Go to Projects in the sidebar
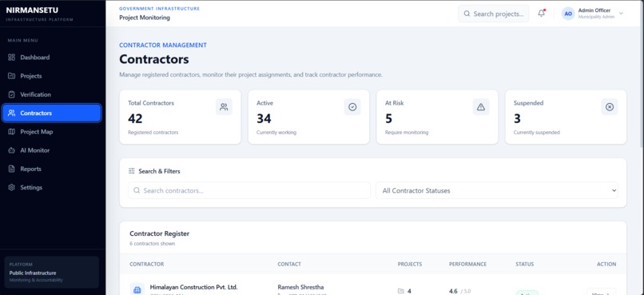This screenshot has width=644, height=295. (52, 76)
